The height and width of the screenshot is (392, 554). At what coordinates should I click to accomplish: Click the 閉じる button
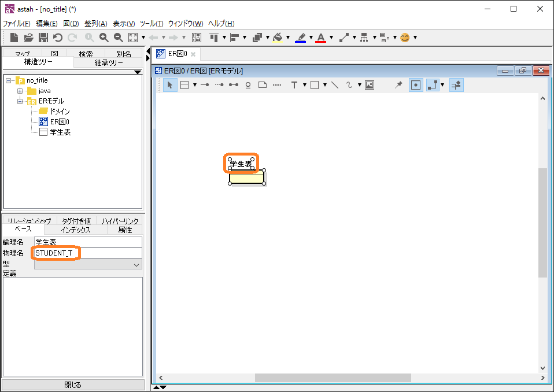tap(73, 384)
